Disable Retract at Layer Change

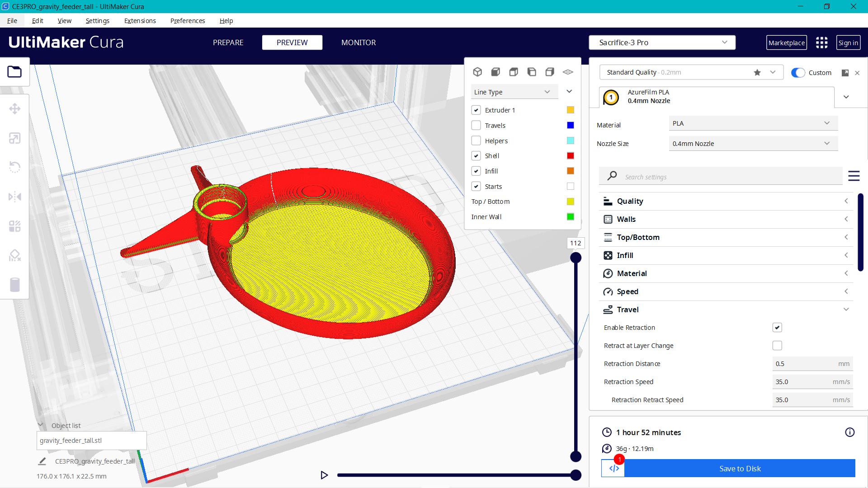tap(777, 345)
